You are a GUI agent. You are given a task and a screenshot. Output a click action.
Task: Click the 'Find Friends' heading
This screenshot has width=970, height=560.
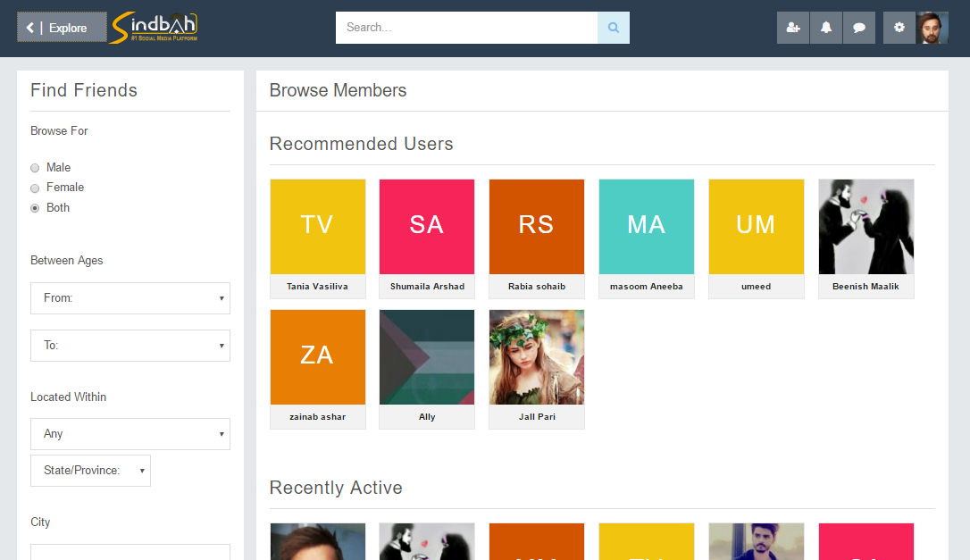click(x=84, y=90)
